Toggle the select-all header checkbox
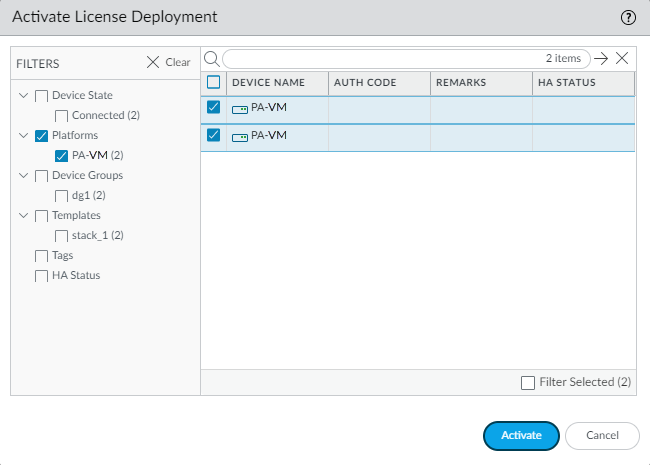This screenshot has height=465, width=650. 213,82
